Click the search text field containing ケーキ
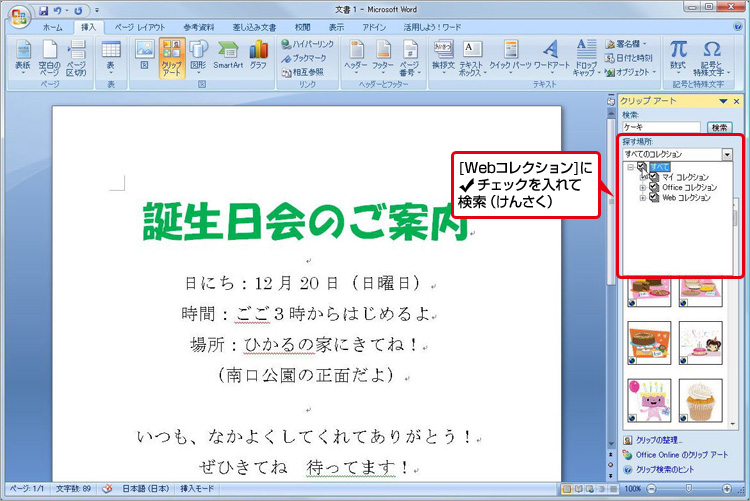The height and width of the screenshot is (501, 750). tap(662, 127)
